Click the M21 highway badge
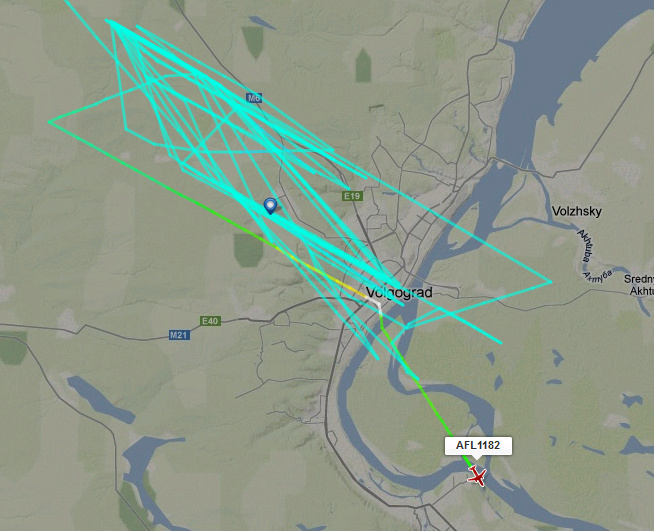 pyautogui.click(x=179, y=335)
